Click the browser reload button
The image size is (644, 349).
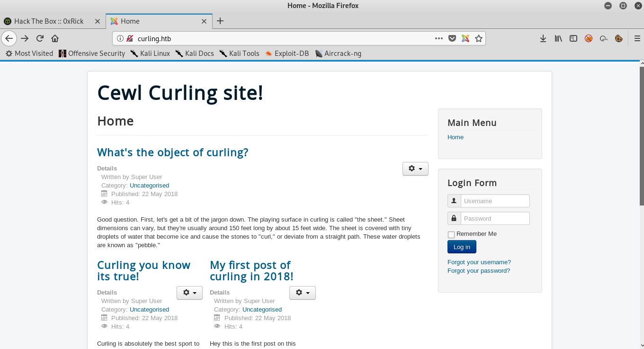40,38
